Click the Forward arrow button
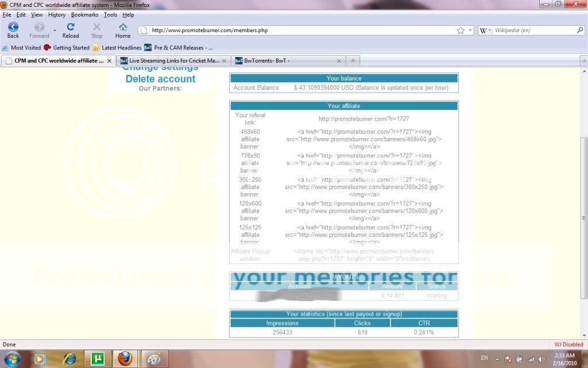This screenshot has width=588, height=368. [x=39, y=30]
